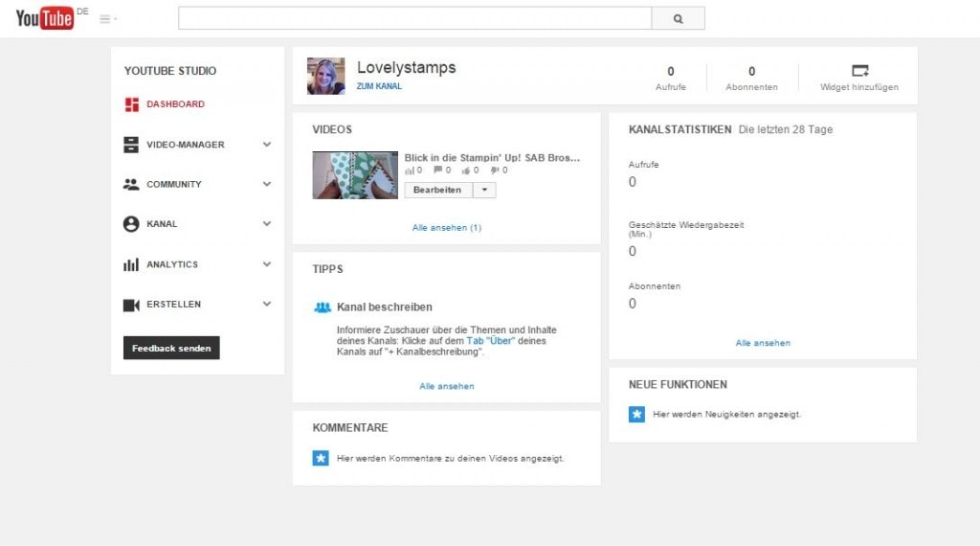
Task: Open the Kanal section
Action: 162,224
